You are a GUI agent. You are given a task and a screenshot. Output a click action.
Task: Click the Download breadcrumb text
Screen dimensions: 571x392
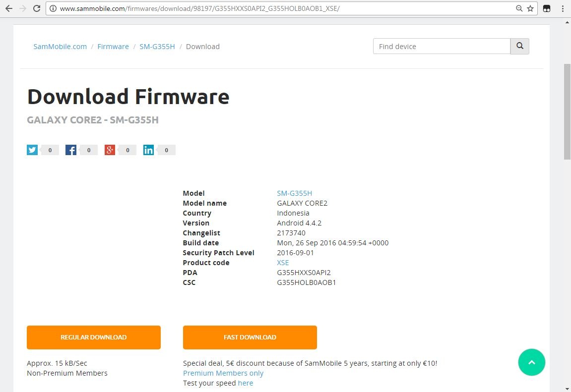coord(203,47)
